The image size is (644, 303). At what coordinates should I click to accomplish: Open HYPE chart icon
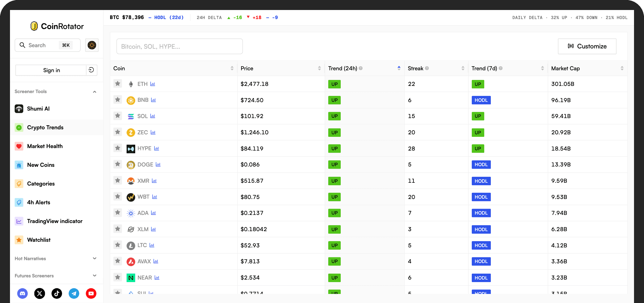pos(157,148)
